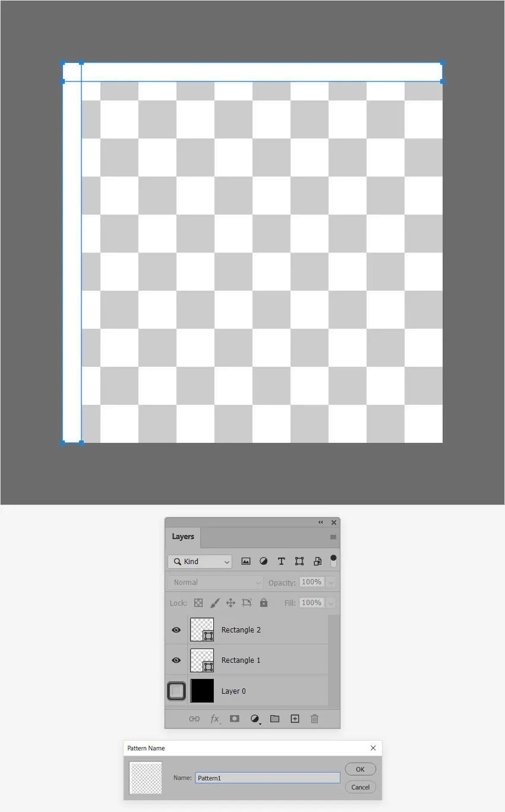The width and height of the screenshot is (505, 812).
Task: Select the Layer 0 layer name
Action: coord(233,691)
